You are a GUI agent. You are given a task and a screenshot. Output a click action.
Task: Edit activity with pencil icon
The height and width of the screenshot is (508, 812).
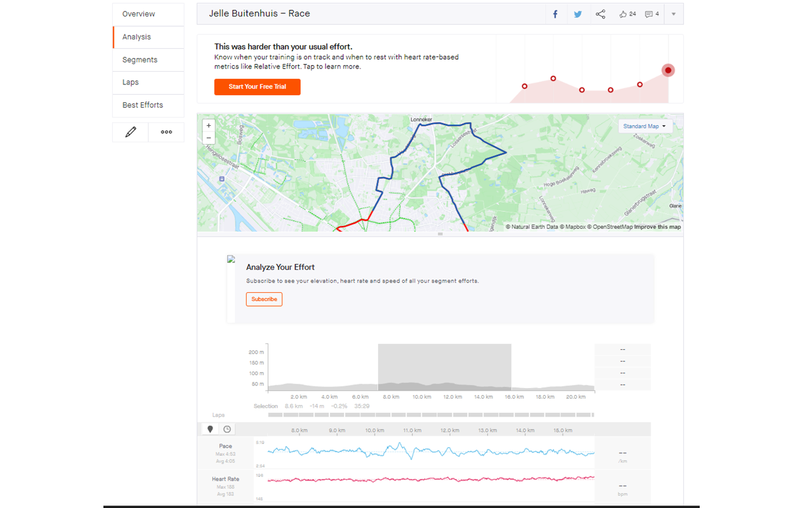click(131, 132)
